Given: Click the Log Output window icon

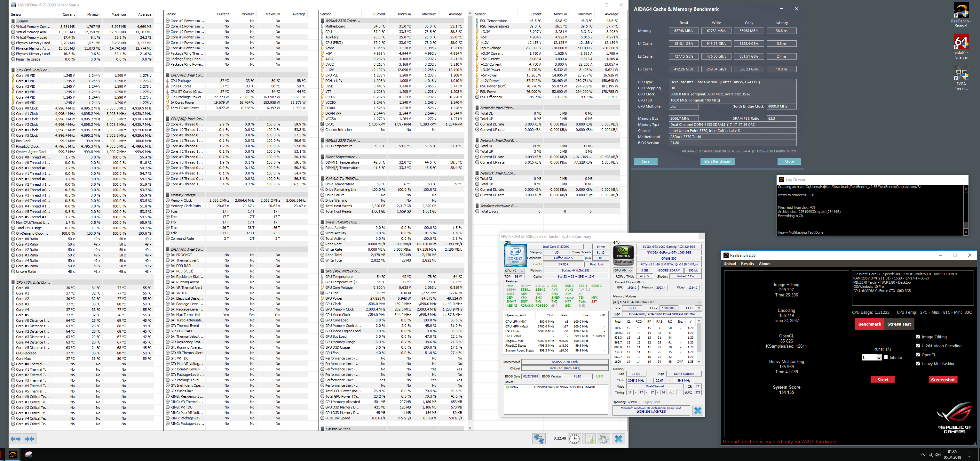Looking at the screenshot, I should (x=781, y=180).
